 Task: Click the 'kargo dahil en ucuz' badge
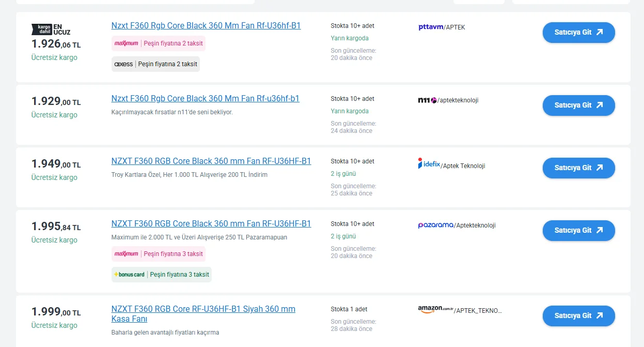point(51,29)
